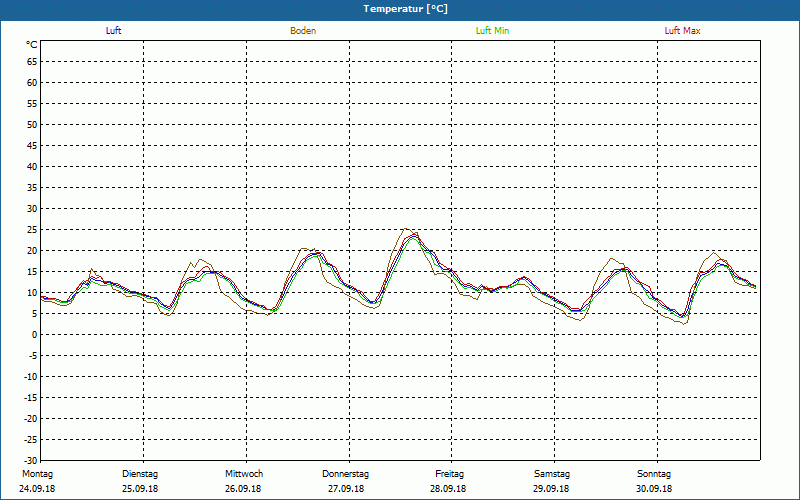Select the date 30.09.18
This screenshot has height=500, width=800.
point(654,489)
